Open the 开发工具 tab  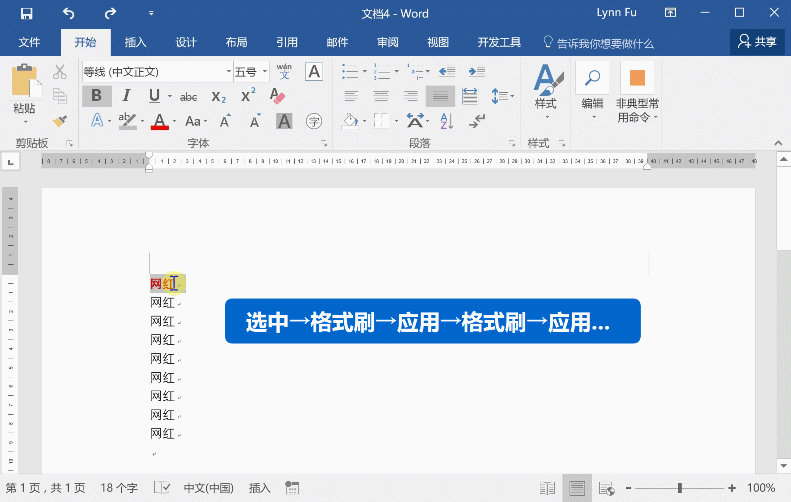[499, 42]
